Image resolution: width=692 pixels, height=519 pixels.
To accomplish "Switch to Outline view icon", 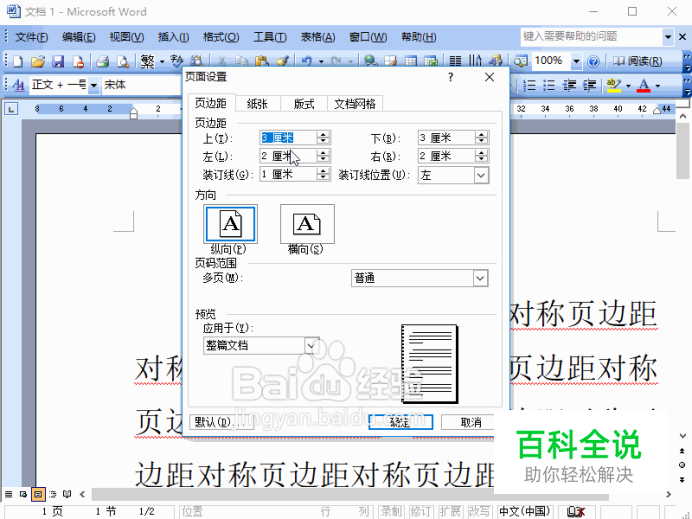I will (x=53, y=494).
